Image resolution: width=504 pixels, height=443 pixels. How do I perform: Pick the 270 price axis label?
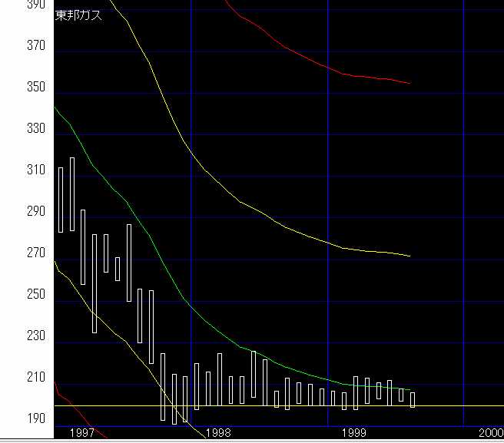35,253
